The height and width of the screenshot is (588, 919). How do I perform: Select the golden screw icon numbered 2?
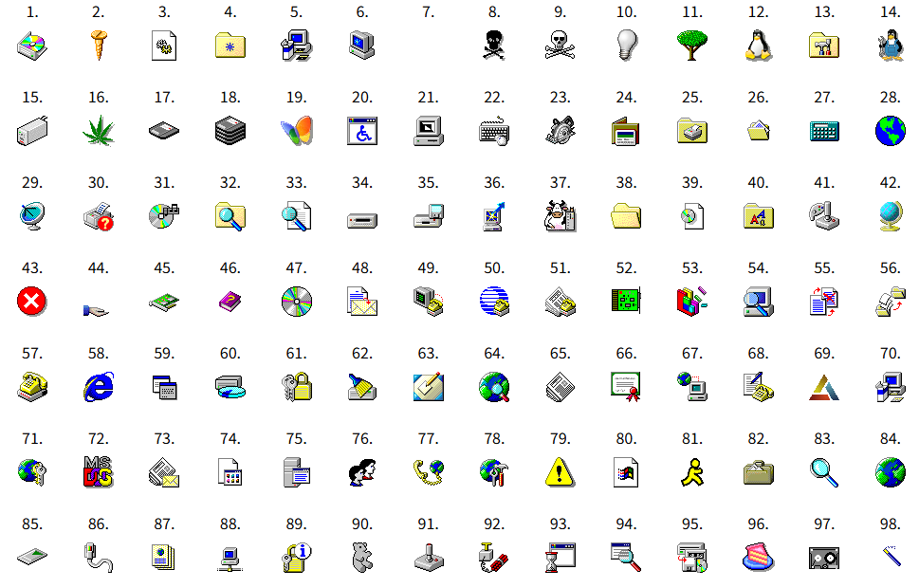pyautogui.click(x=99, y=46)
